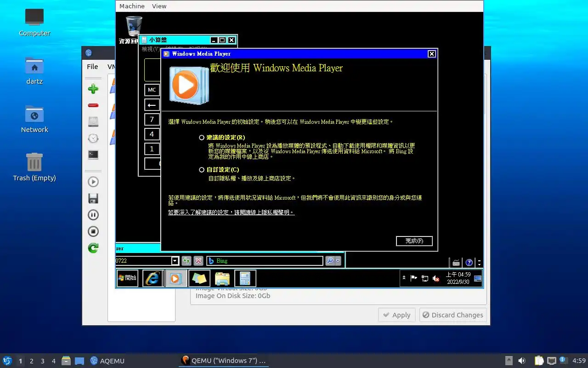
Task: Click the language bar help question icon
Action: coord(469,263)
